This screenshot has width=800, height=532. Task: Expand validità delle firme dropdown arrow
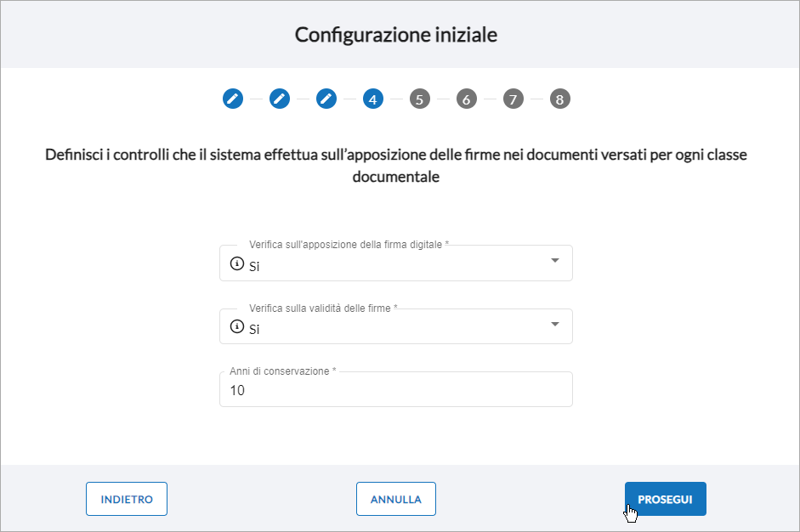(x=555, y=324)
